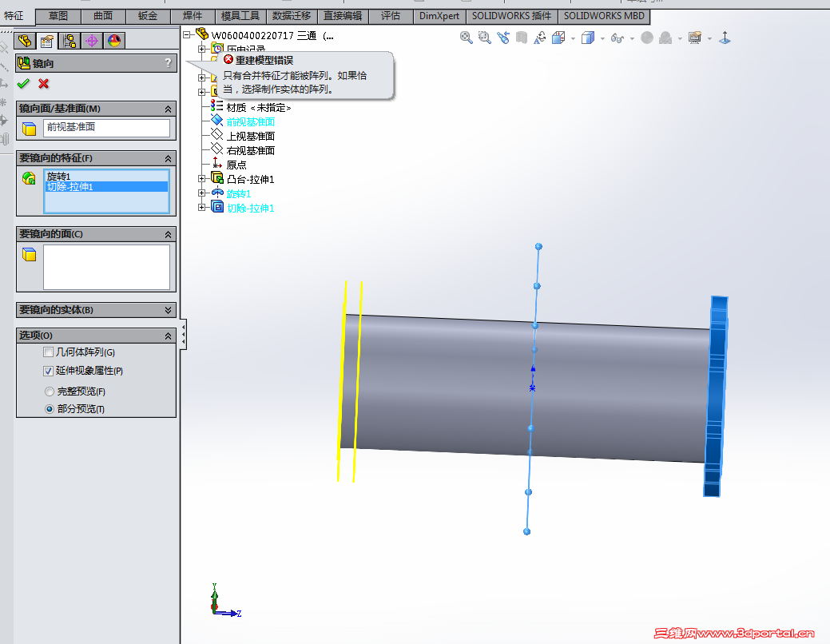Image resolution: width=830 pixels, height=644 pixels.
Task: Click the mirror plane field 前视基准面
Action: point(106,128)
